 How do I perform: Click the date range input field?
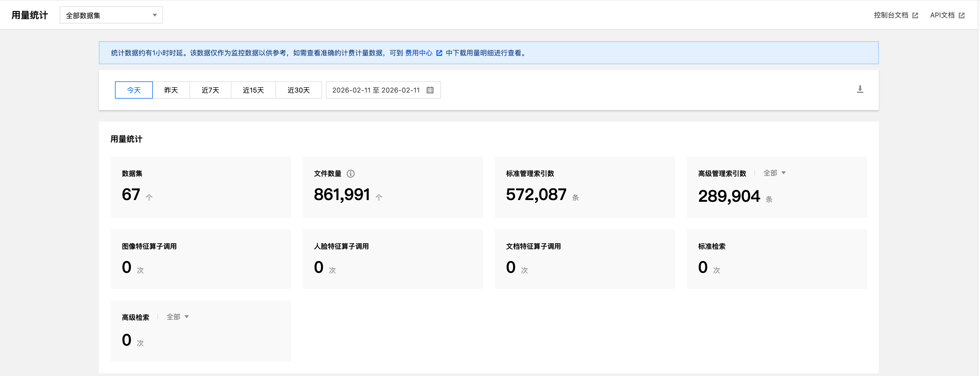click(376, 90)
